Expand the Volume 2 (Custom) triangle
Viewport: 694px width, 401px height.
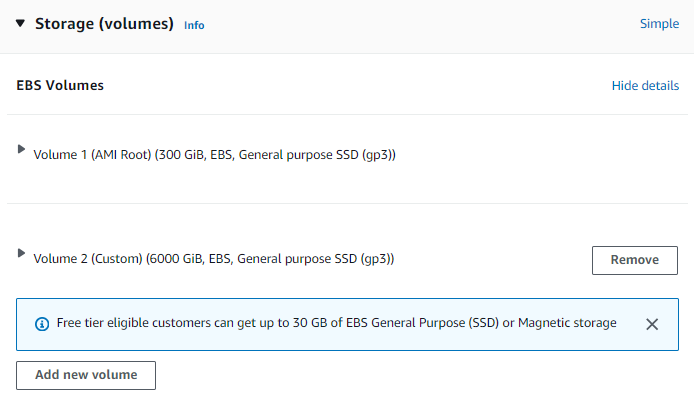(x=22, y=254)
